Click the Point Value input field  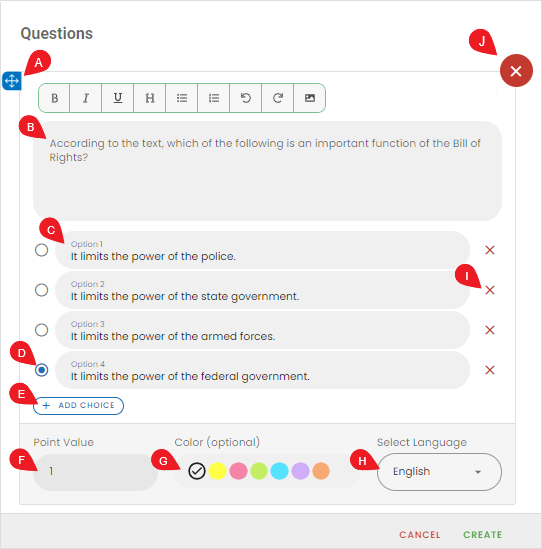tap(95, 472)
